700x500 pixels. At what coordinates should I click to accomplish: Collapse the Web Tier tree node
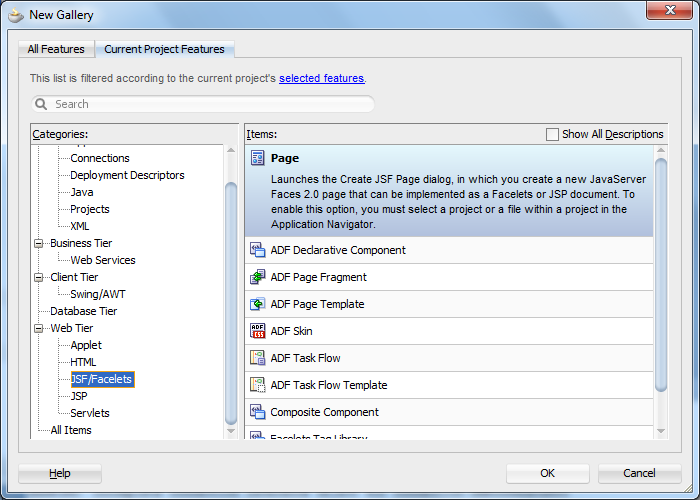tap(40, 328)
